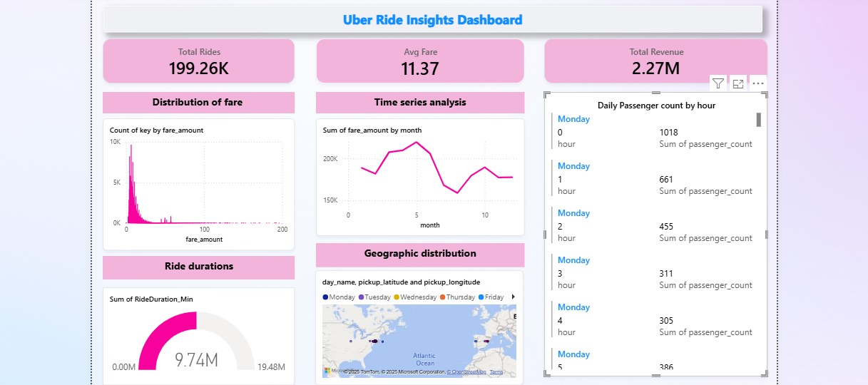Click the 19.48M gauge maximum label

coord(271,367)
